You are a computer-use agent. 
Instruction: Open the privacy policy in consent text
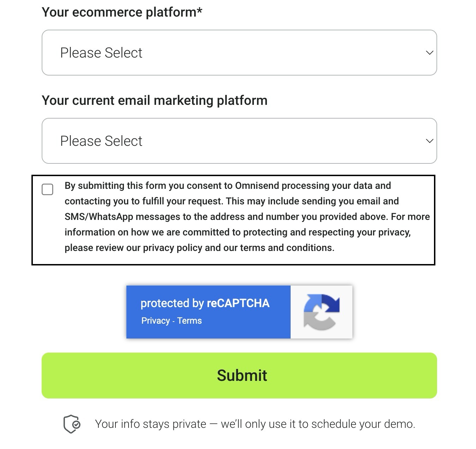coord(172,248)
